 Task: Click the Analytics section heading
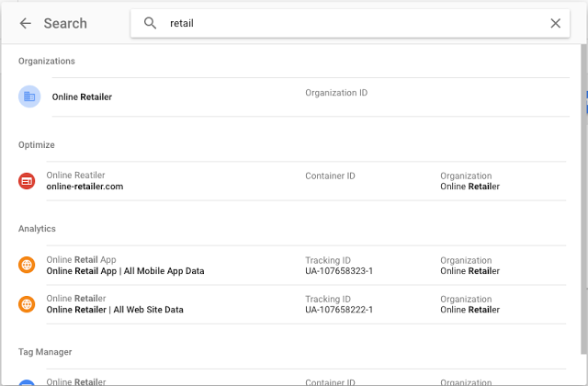pyautogui.click(x=37, y=229)
